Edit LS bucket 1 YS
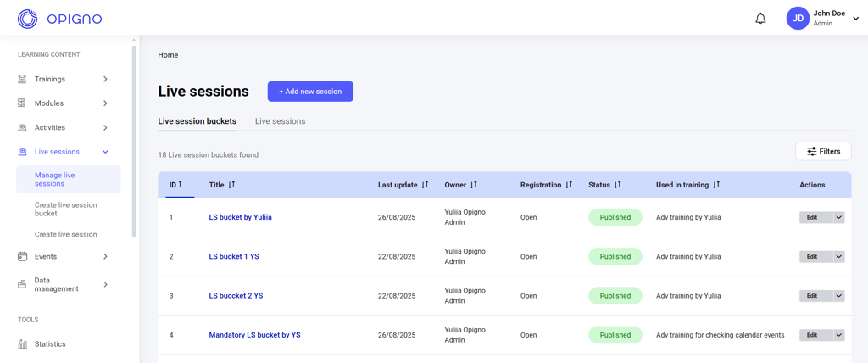This screenshot has height=363, width=868. [816, 257]
